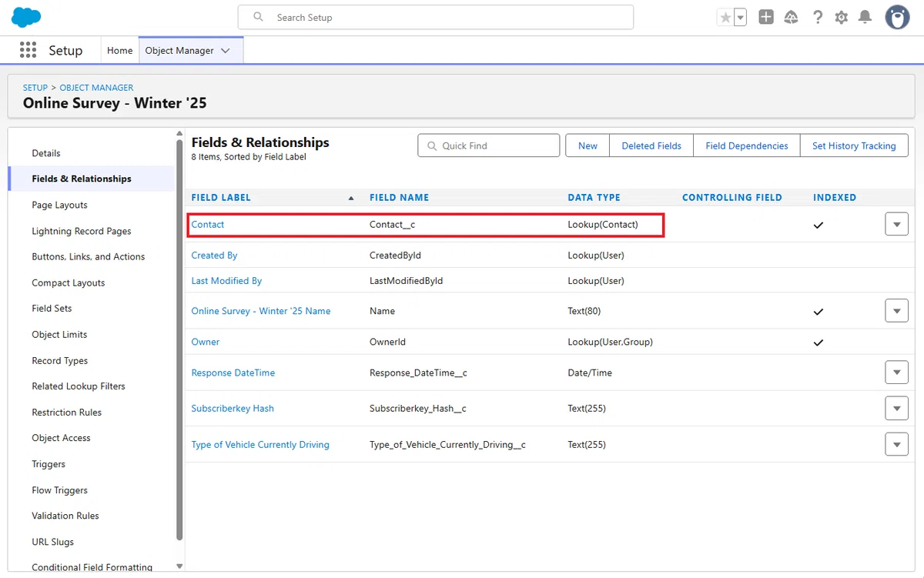Open the Created By field link
924x578 pixels.
(x=214, y=255)
